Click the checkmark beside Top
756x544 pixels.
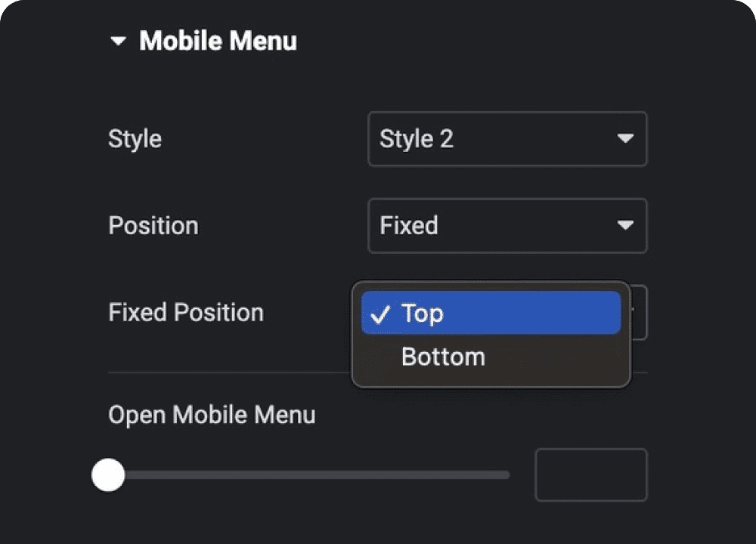[380, 314]
